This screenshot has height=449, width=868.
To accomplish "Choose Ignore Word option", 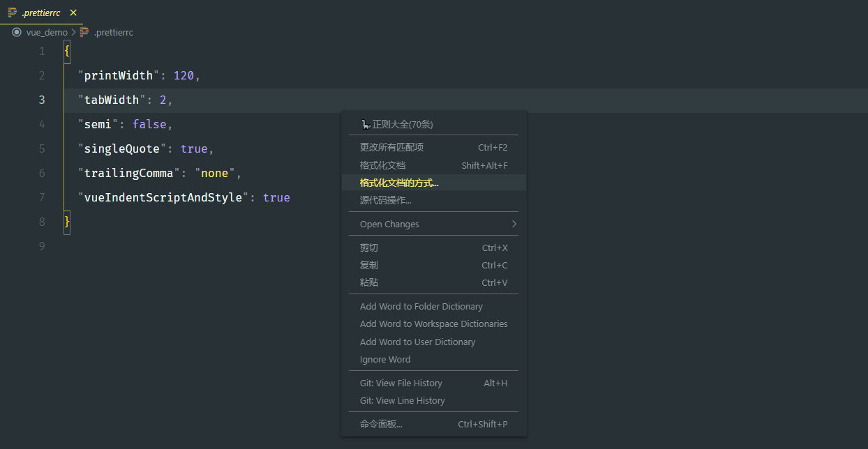I will click(x=385, y=359).
